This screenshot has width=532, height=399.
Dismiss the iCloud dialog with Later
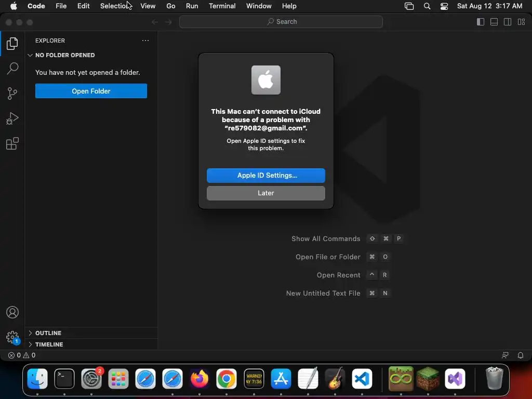(265, 193)
